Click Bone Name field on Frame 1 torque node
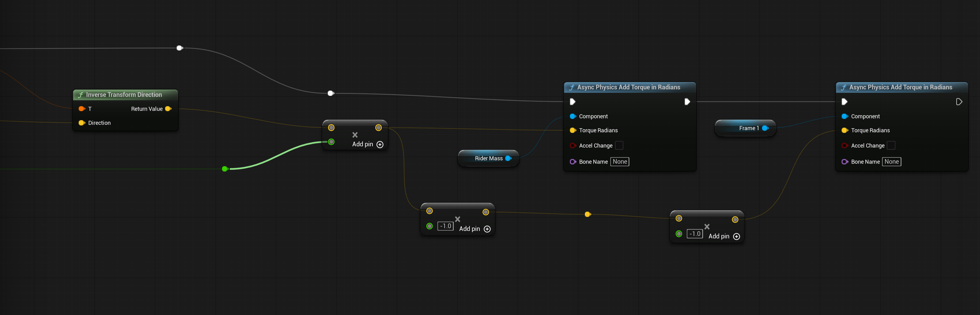This screenshot has width=980, height=315. tap(891, 162)
